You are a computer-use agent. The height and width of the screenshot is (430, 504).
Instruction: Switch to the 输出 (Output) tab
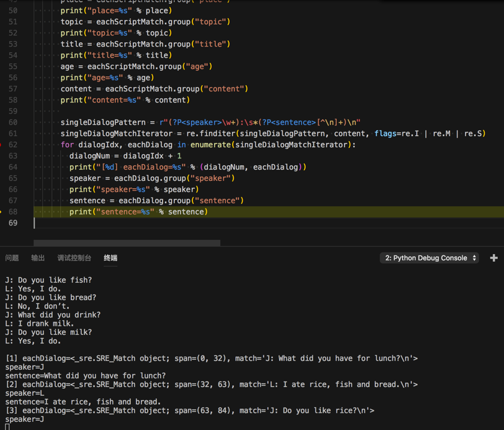38,258
